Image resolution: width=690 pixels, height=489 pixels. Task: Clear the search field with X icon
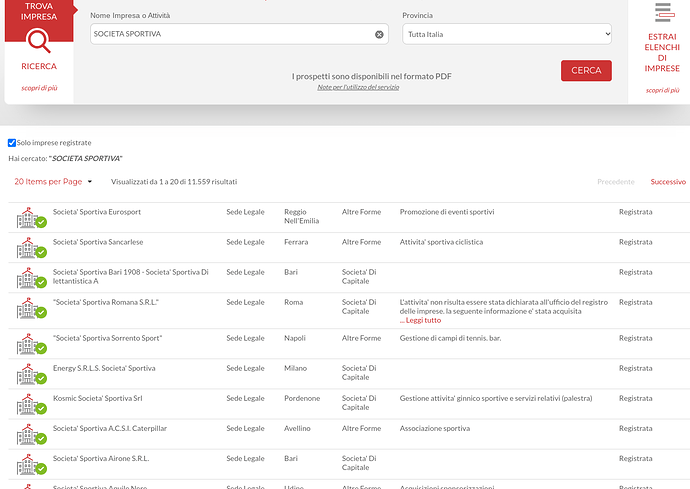click(x=379, y=34)
